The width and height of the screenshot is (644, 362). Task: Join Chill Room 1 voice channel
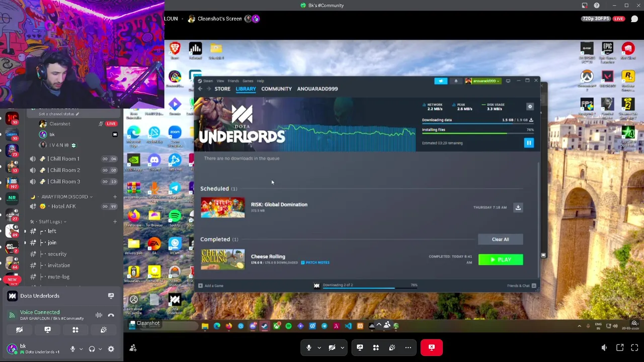[73, 159]
